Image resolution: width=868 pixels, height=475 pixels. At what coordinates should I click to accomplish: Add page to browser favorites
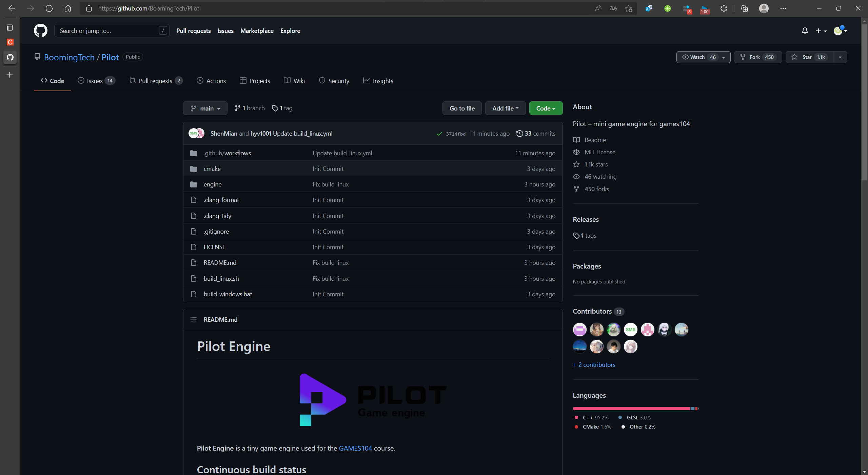point(629,8)
